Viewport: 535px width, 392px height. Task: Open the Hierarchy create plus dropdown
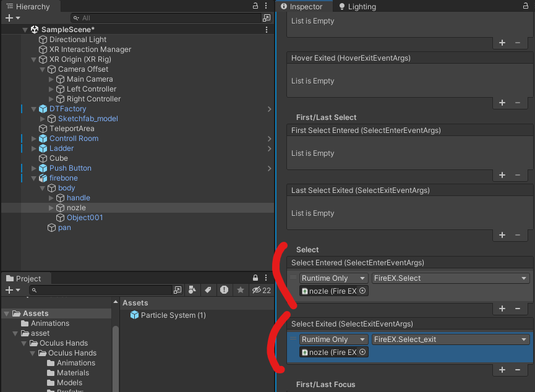pos(12,18)
